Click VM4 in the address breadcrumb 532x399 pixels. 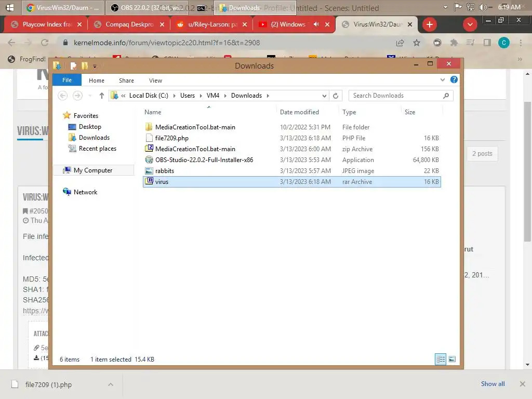[212, 96]
